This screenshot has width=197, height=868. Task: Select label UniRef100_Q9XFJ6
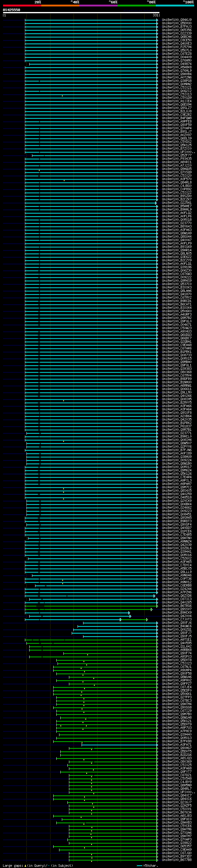177,623
